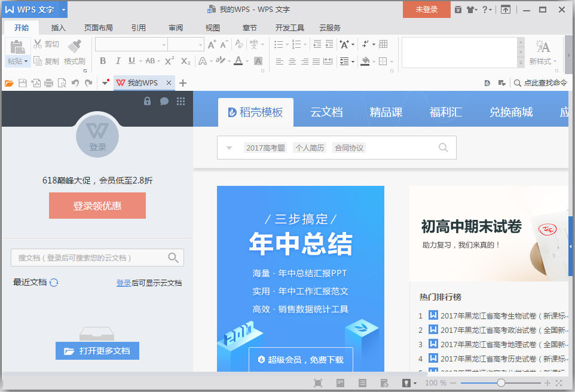
Task: Open the 精品课 tab
Action: tap(386, 112)
